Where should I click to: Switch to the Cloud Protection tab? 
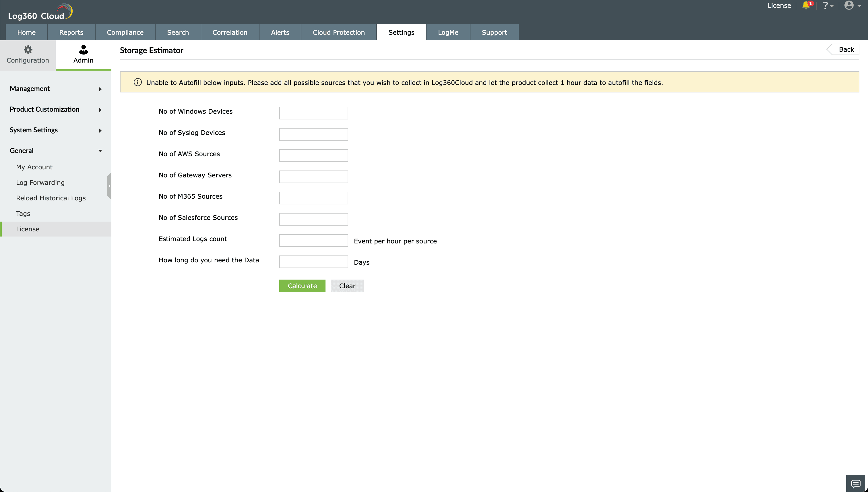tap(338, 32)
